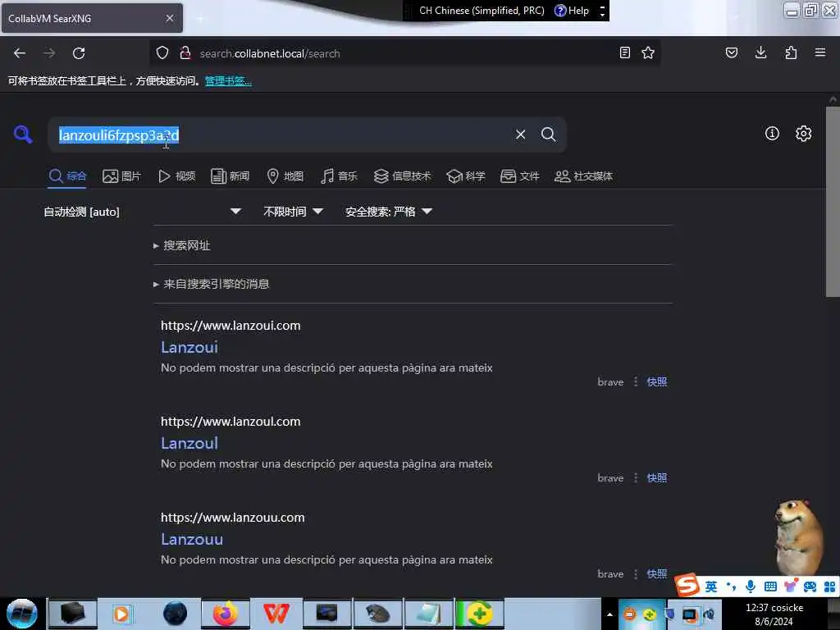The image size is (840, 630).
Task: Click the https://www.lanzoul.com URL
Action: coord(231,421)
